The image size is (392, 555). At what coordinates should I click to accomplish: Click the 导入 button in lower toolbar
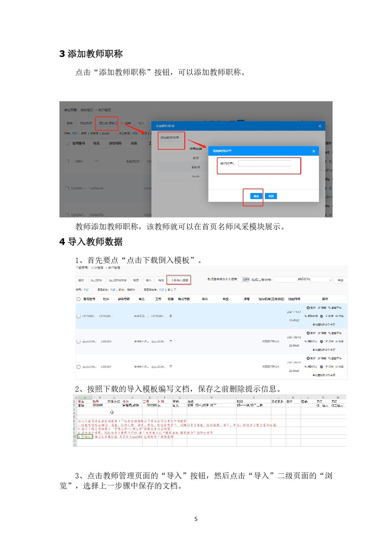149,280
